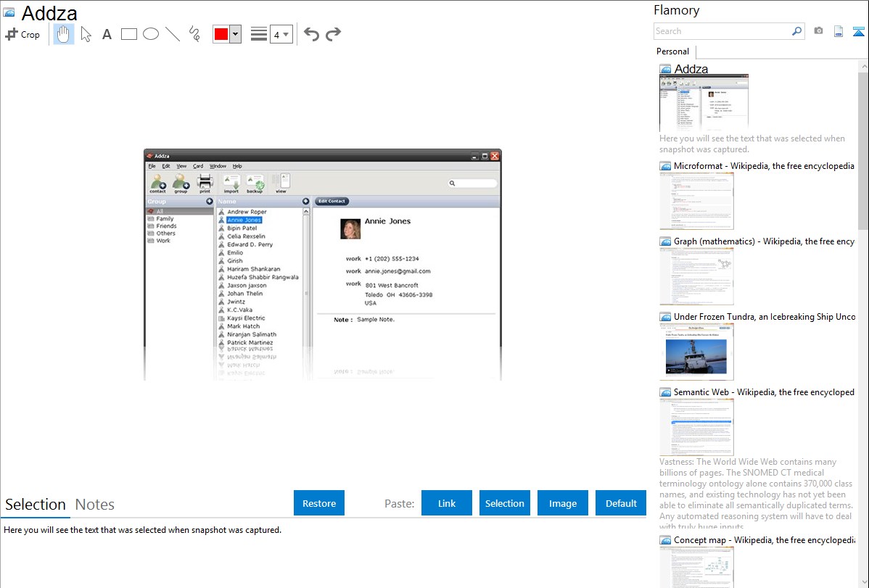The height and width of the screenshot is (588, 869).
Task: Open File menu in Addza window
Action: coord(152,166)
